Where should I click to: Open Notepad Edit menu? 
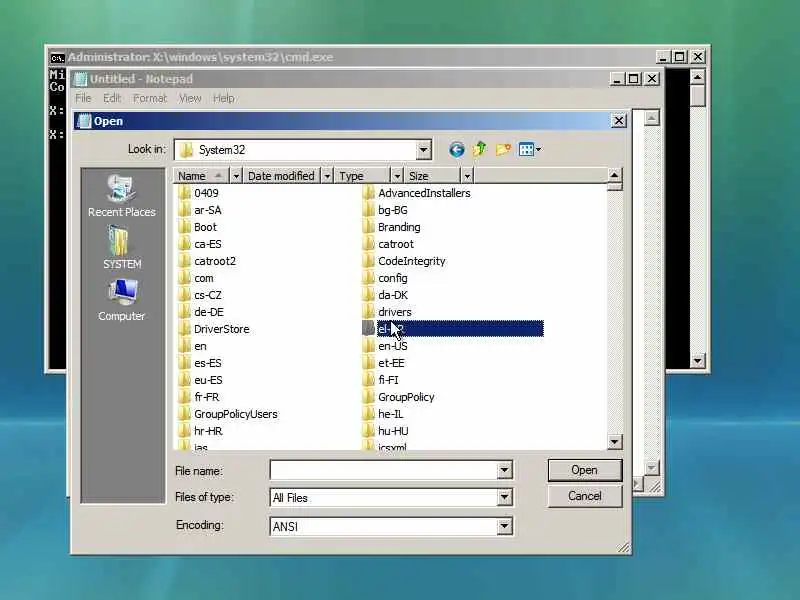[112, 98]
